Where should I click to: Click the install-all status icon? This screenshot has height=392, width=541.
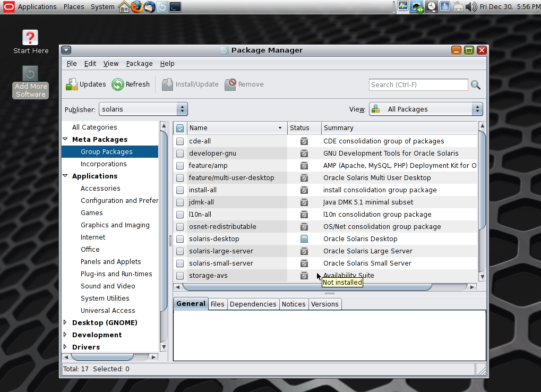point(304,190)
